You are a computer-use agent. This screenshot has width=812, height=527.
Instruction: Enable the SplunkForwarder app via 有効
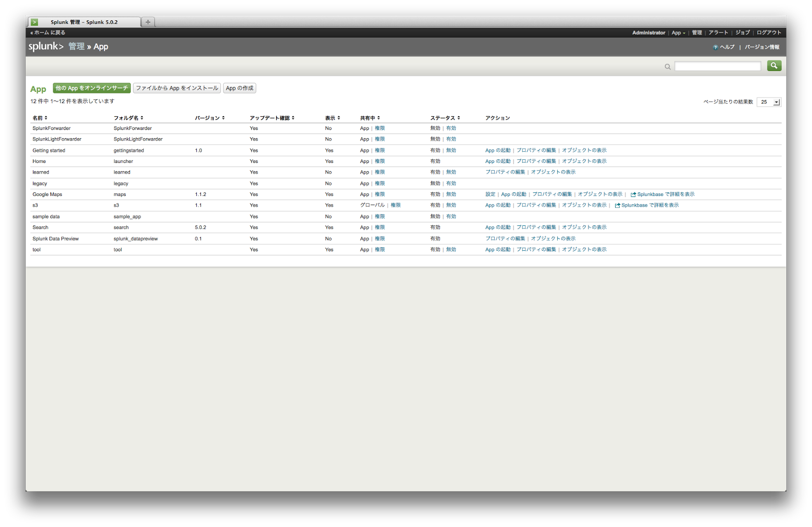coord(451,128)
